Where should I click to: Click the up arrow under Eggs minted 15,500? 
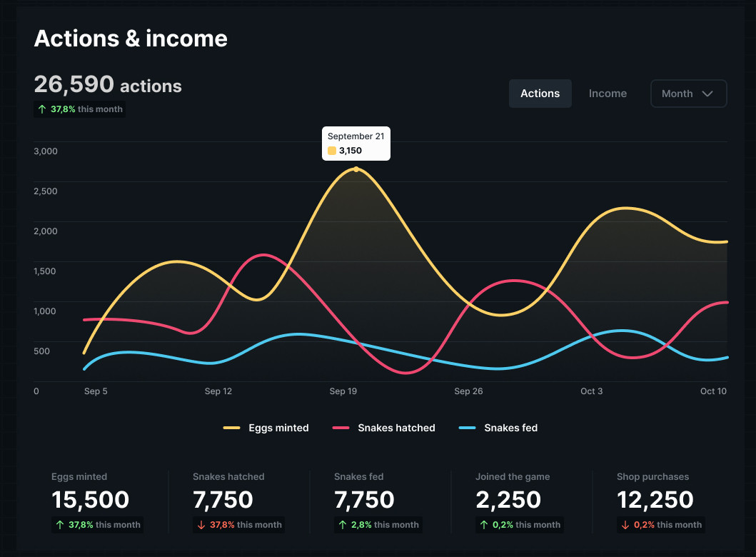tap(60, 525)
